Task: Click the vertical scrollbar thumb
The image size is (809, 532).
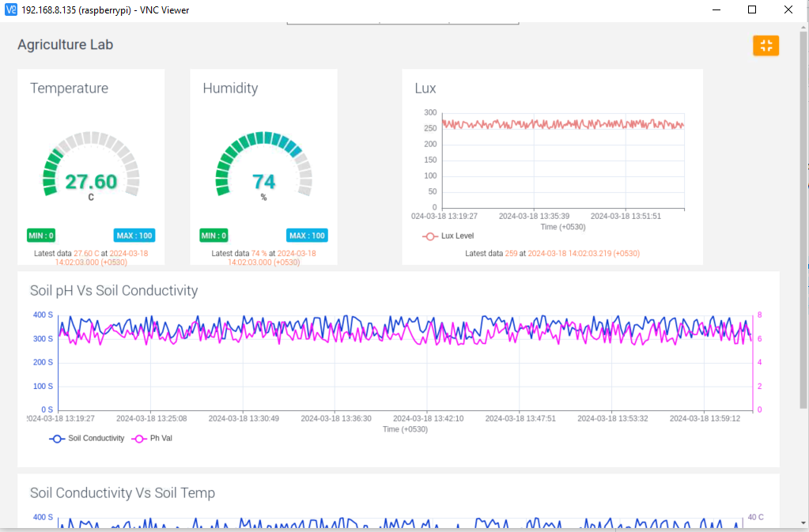Action: tap(803, 219)
